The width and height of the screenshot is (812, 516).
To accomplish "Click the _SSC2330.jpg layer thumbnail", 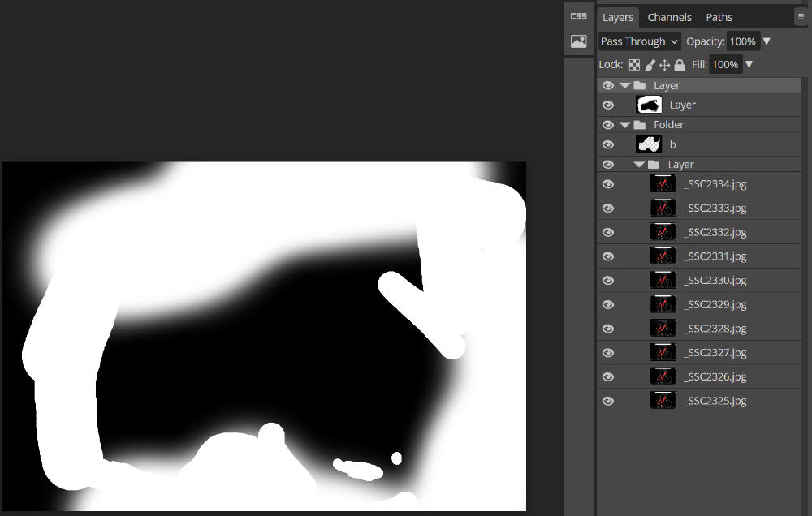I will 663,280.
